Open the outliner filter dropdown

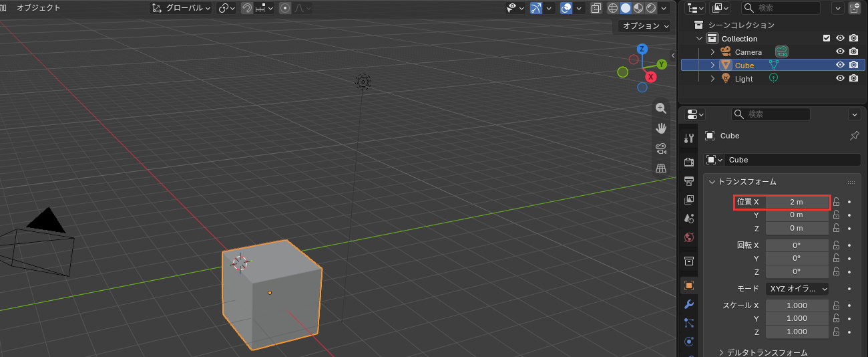click(x=838, y=8)
